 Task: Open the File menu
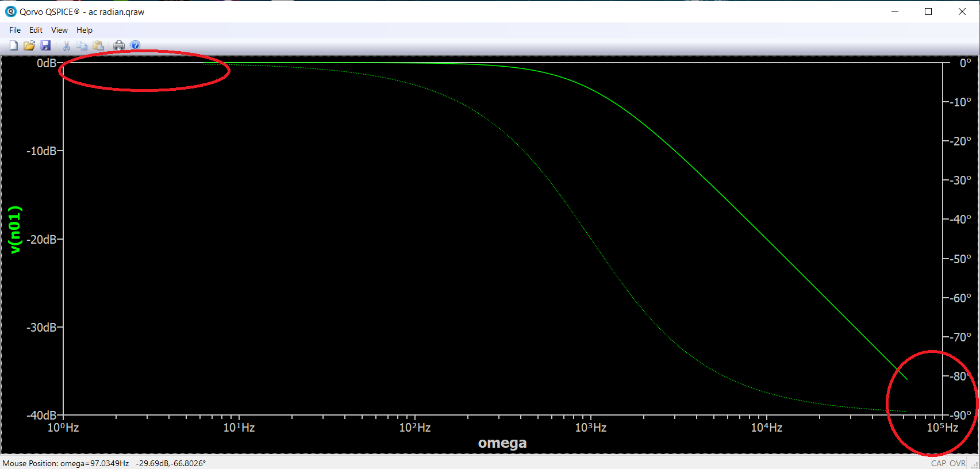point(15,30)
